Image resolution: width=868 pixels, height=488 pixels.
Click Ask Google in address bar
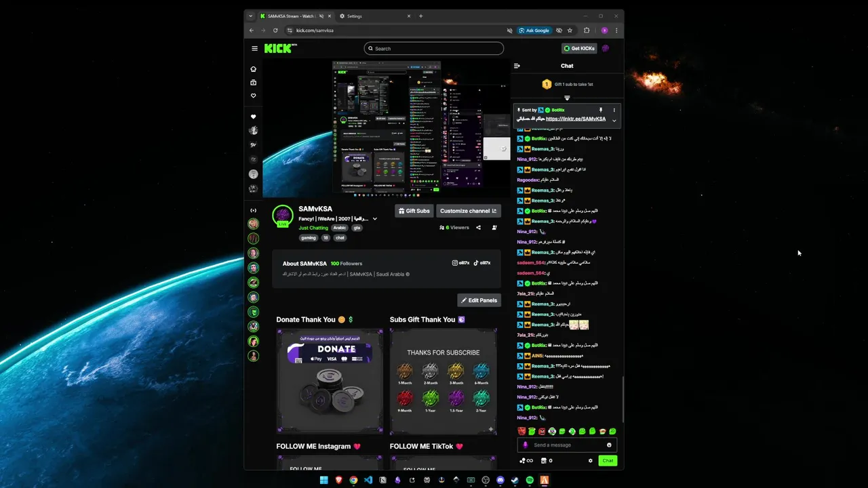pyautogui.click(x=534, y=30)
